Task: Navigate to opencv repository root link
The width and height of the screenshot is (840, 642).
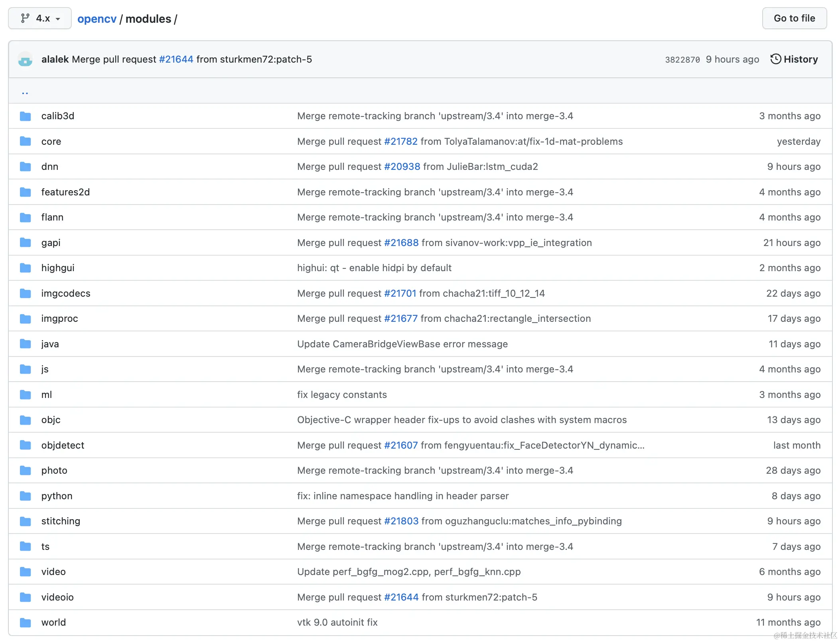Action: coord(97,19)
